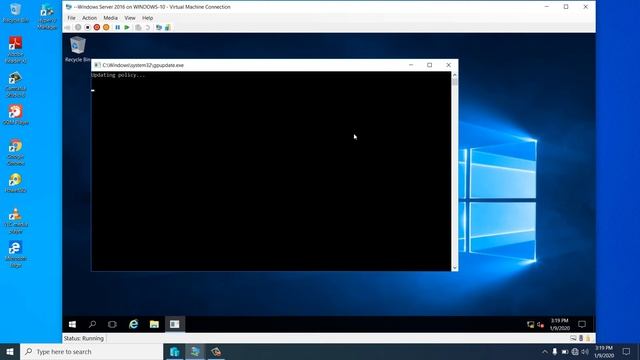
Task: Close the gpupdate.exe console window
Action: click(448, 65)
